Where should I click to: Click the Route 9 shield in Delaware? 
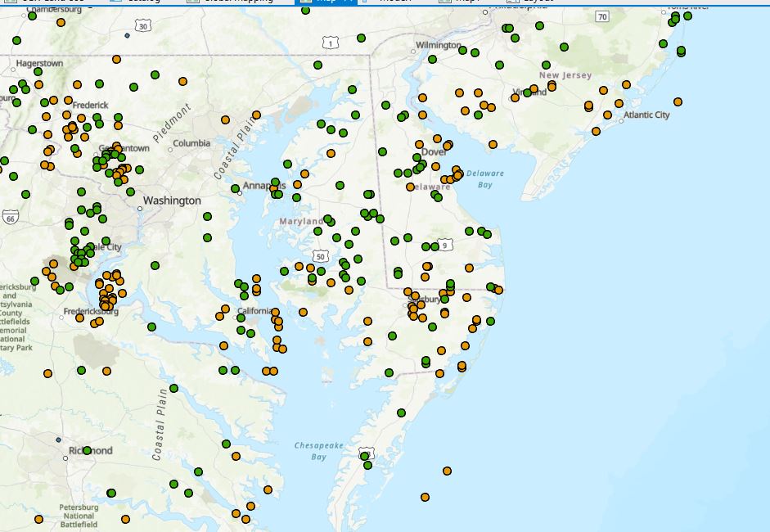click(445, 244)
